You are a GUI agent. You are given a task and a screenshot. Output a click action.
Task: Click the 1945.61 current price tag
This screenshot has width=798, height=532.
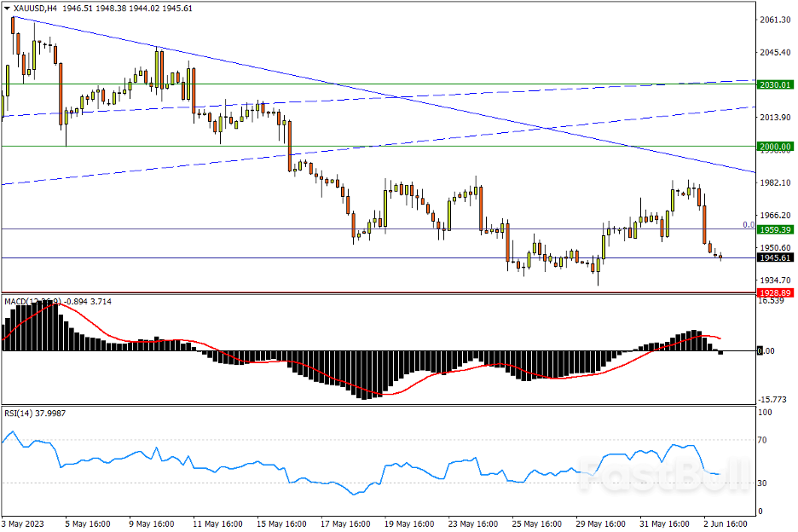pyautogui.click(x=775, y=257)
